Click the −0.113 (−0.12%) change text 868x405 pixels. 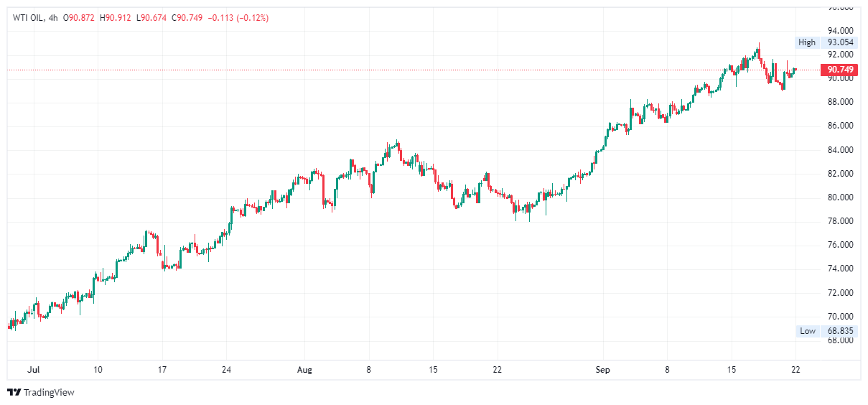pos(238,17)
